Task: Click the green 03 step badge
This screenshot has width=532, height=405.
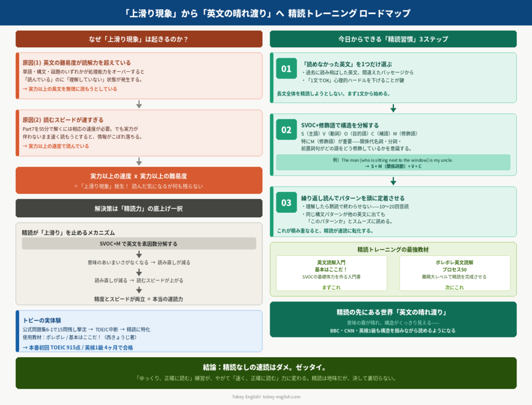Action: pyautogui.click(x=286, y=203)
